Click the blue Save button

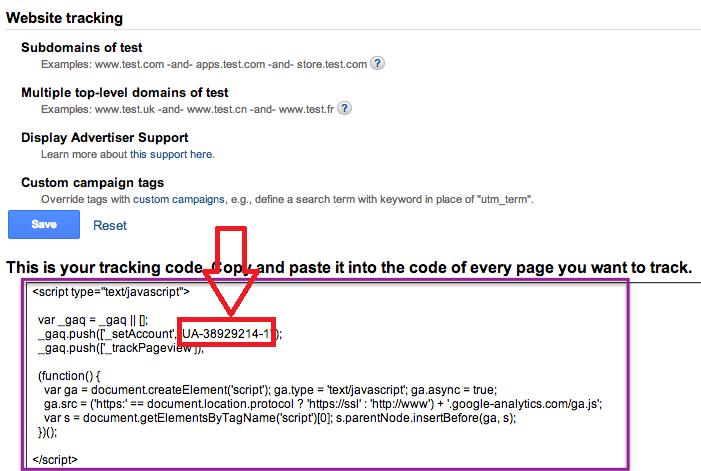[x=44, y=224]
